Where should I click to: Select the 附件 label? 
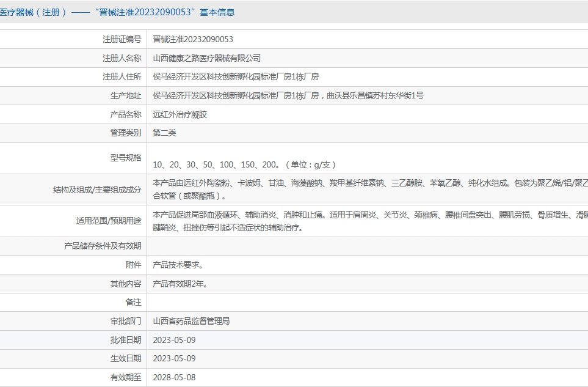click(x=134, y=265)
